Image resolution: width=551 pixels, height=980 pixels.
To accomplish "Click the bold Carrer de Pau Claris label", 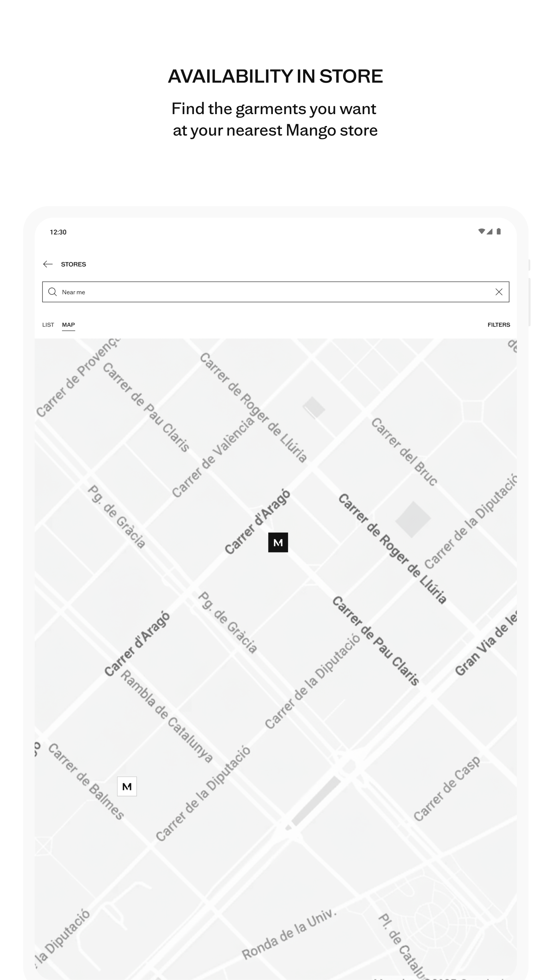I will pos(376,641).
